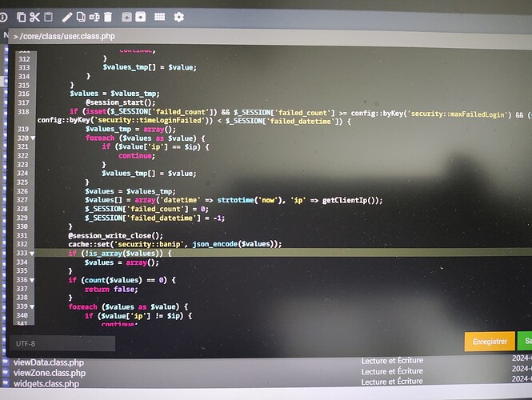Click 'security::maxFailedLogin' on line 318

[x=458, y=114]
